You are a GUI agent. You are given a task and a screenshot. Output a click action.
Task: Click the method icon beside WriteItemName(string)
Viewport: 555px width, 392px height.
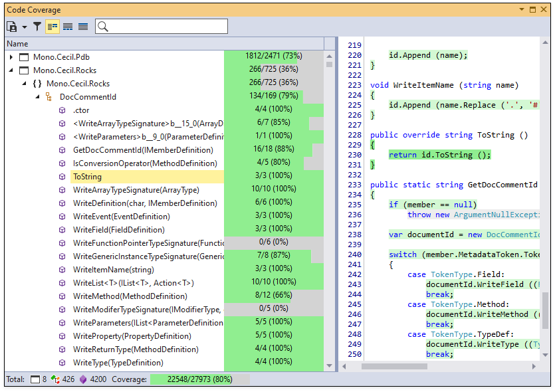(x=62, y=270)
